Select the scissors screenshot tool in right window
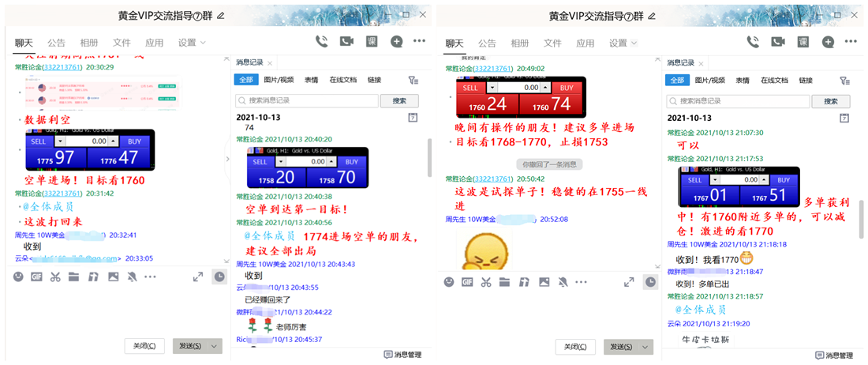The height and width of the screenshot is (365, 868). [485, 282]
